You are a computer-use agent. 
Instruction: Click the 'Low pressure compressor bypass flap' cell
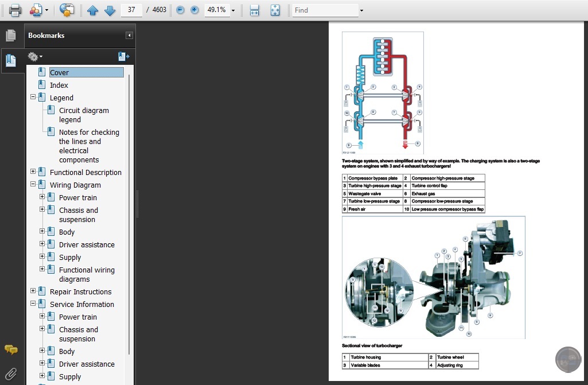[x=447, y=209]
